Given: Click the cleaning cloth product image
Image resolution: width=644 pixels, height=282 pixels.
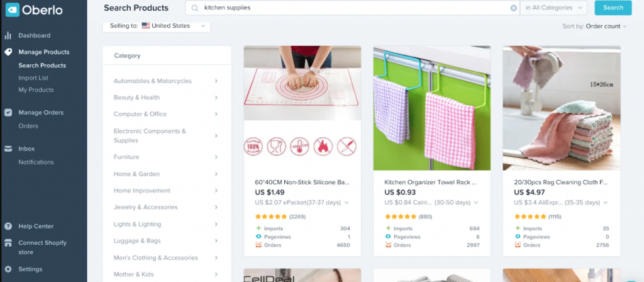Looking at the screenshot, I should tap(562, 108).
